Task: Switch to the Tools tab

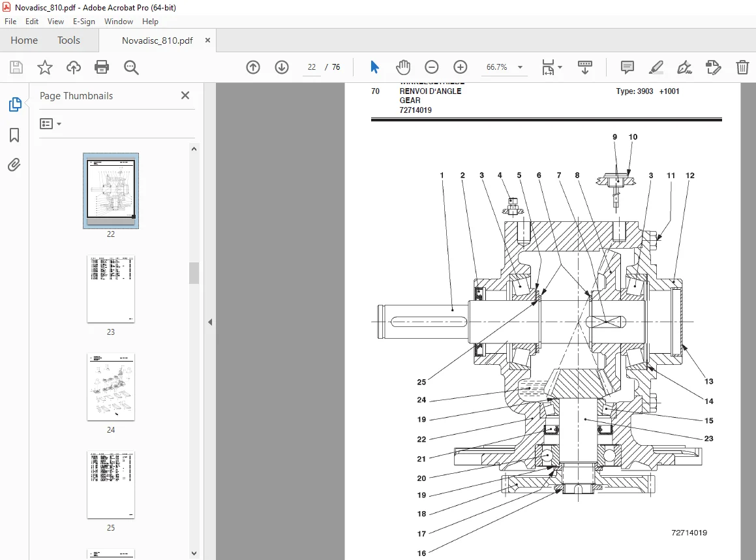Action: [x=68, y=40]
